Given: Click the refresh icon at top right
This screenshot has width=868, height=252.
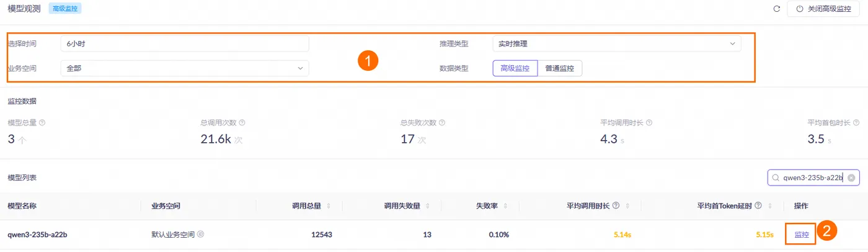Looking at the screenshot, I should 776,9.
